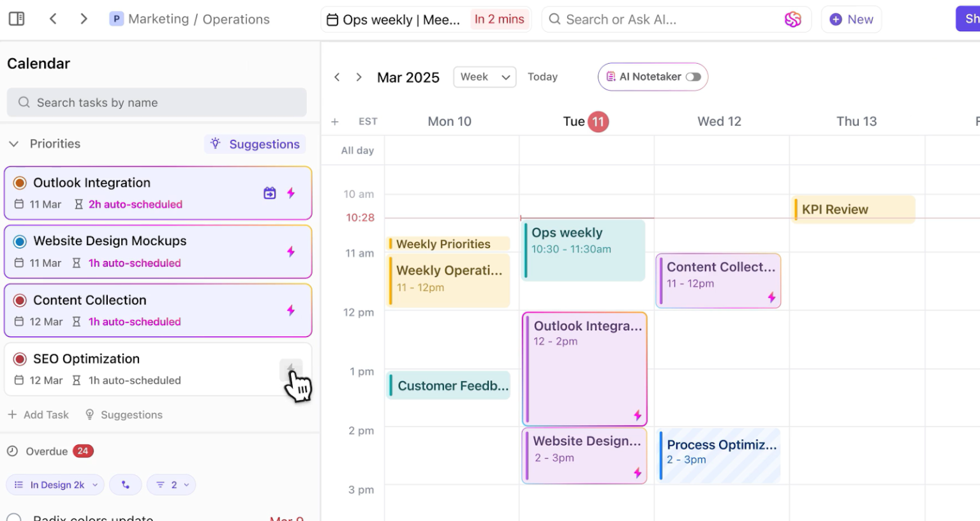Click the SEO Optimization status circle
Screen dimensions: 980x521
(20, 359)
